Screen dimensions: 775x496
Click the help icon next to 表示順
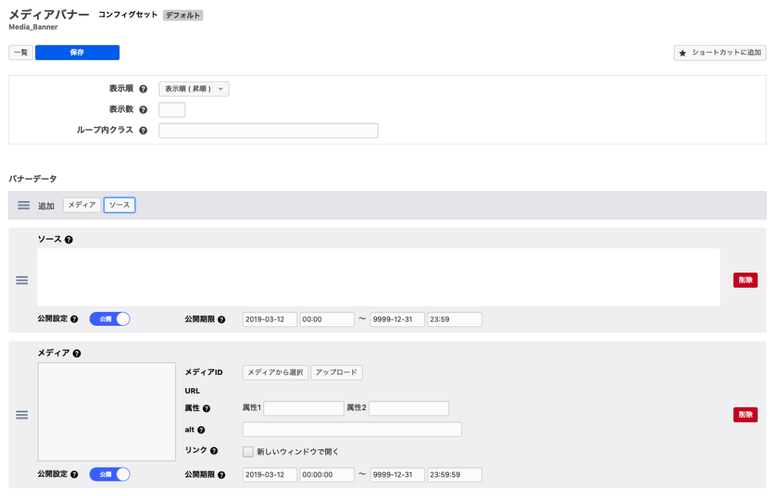[x=143, y=90]
